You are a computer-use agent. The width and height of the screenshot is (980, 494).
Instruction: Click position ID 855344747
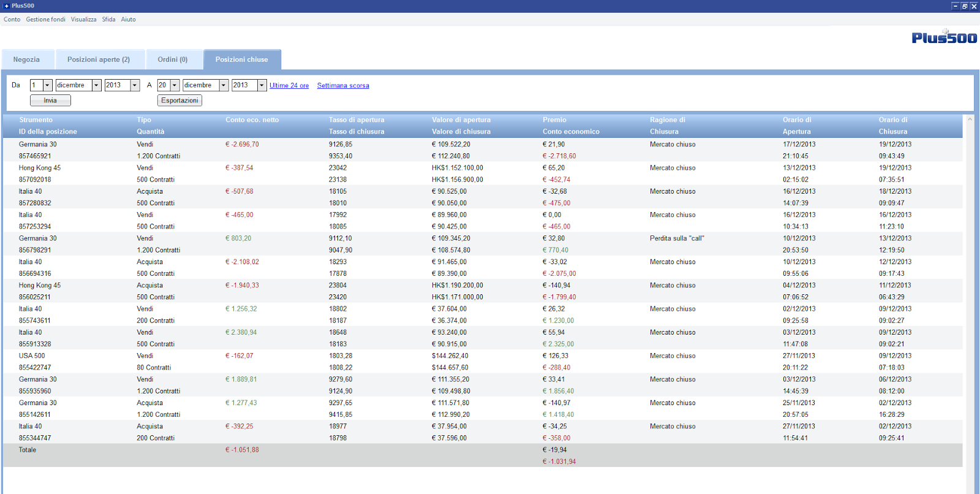pos(35,438)
